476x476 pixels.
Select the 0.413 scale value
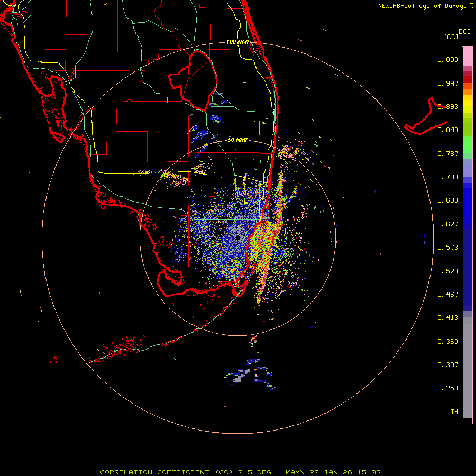[x=448, y=318]
